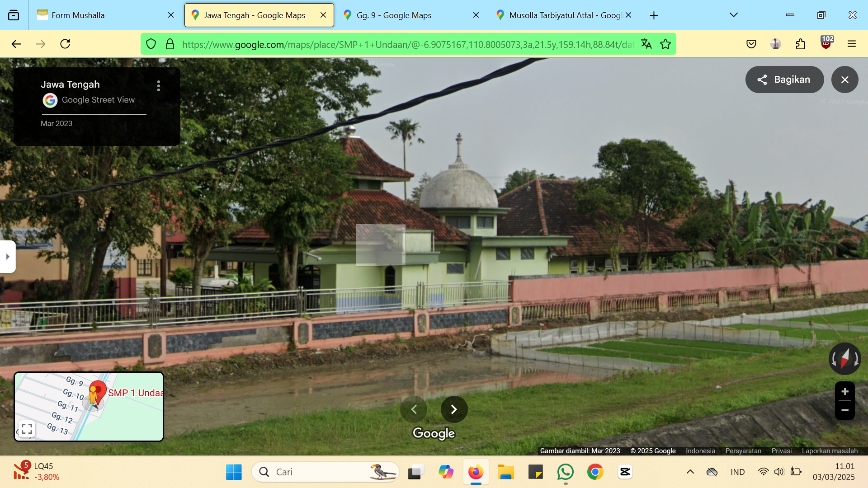Open Persyaratan terms link

click(743, 450)
